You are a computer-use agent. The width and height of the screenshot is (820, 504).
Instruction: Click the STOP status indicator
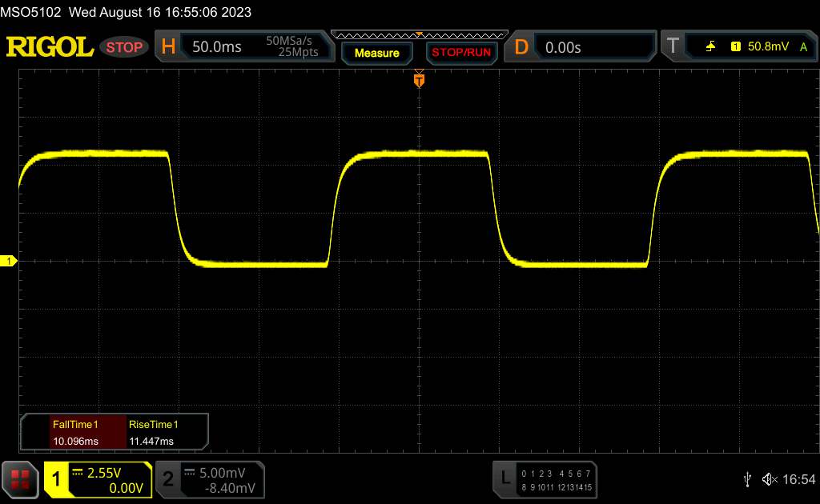coord(124,47)
